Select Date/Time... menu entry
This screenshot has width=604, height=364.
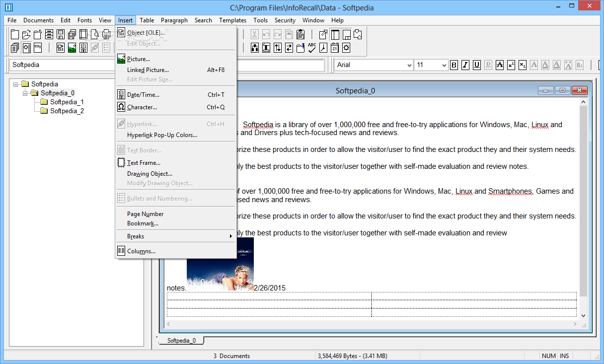point(176,94)
